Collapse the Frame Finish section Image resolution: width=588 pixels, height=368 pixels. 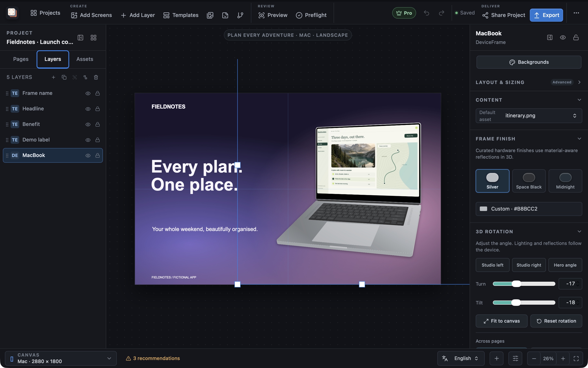(x=579, y=139)
